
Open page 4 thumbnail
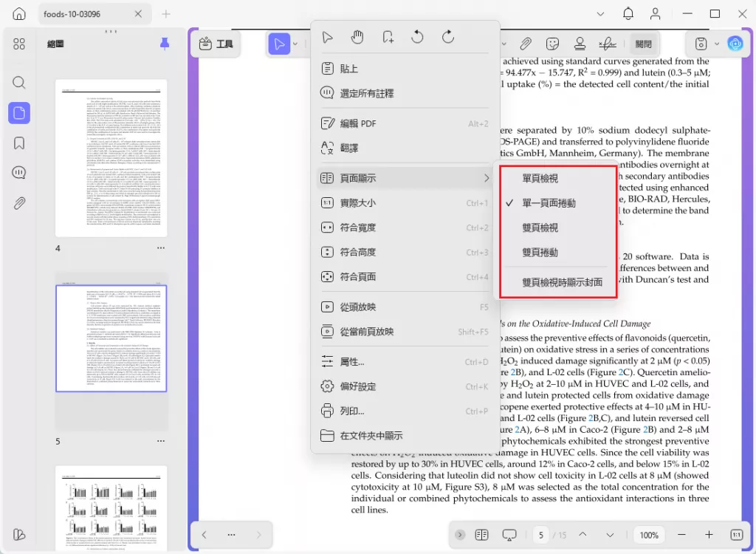[111, 158]
